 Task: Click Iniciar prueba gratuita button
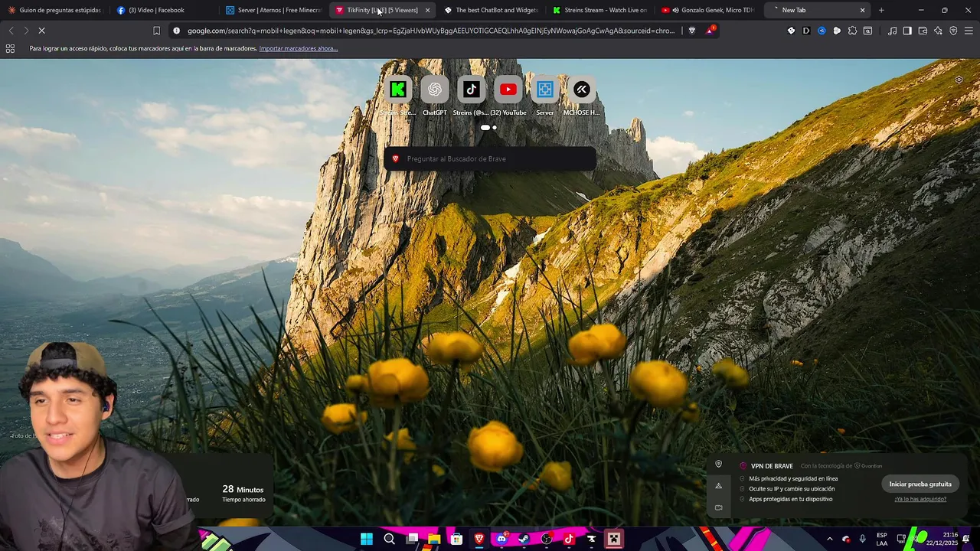point(920,484)
